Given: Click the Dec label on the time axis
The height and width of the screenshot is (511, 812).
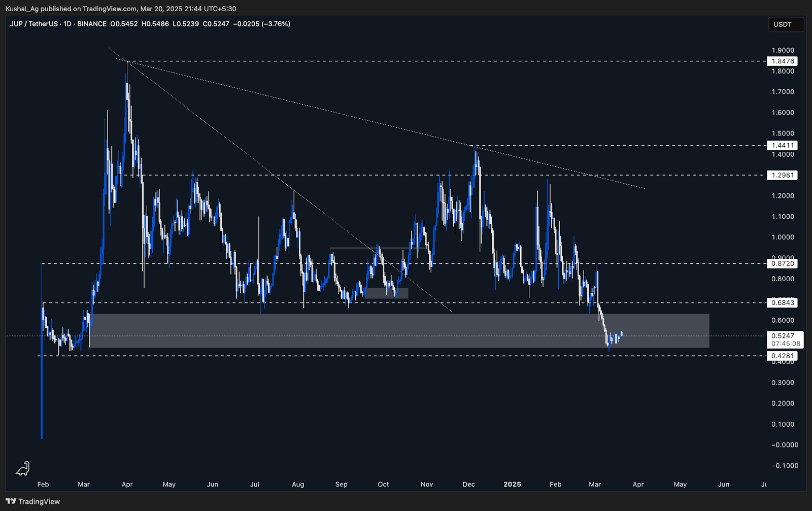Looking at the screenshot, I should 468,484.
